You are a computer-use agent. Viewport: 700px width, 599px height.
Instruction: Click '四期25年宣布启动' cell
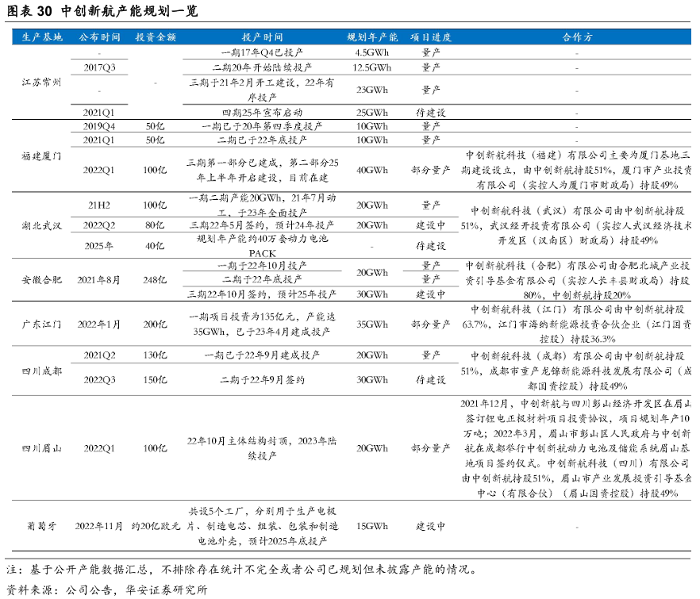point(262,113)
